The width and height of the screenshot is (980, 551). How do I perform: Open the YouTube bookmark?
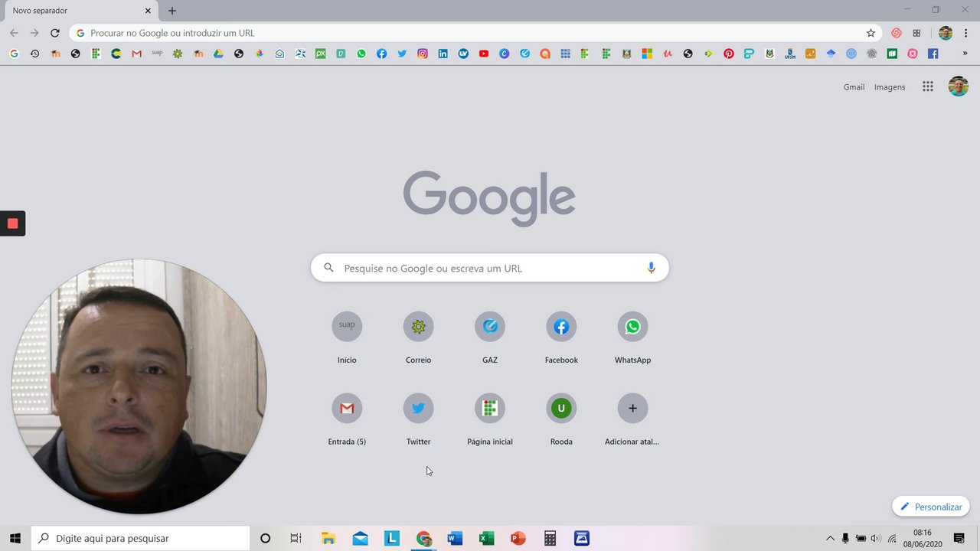[x=484, y=54]
